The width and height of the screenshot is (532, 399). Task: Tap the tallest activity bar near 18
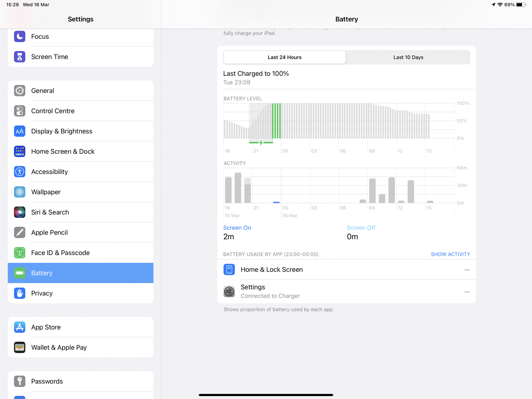238,188
